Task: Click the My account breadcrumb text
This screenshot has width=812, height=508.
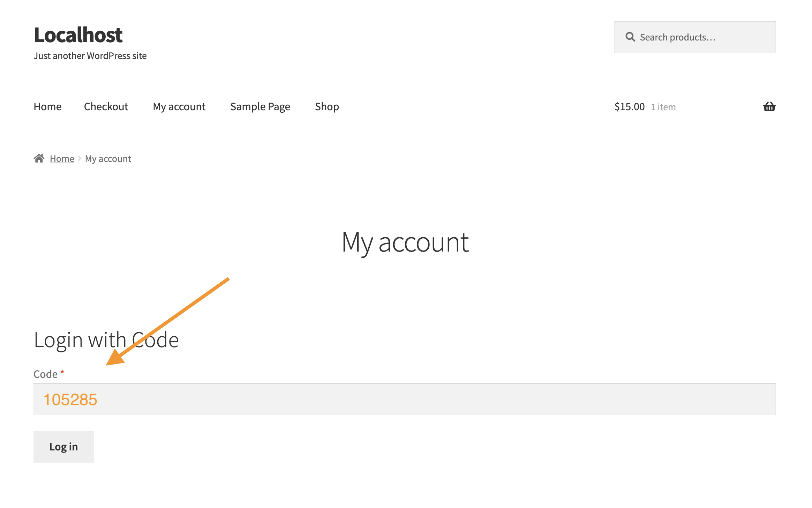Action: [x=108, y=159]
